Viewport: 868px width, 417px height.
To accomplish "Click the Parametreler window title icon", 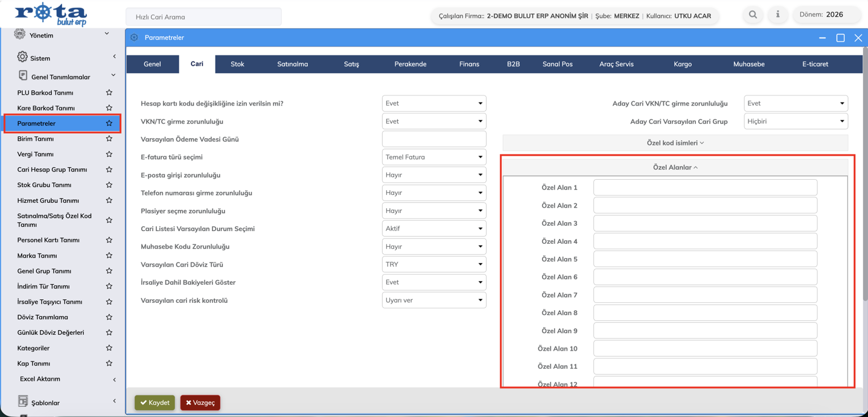I will 134,37.
